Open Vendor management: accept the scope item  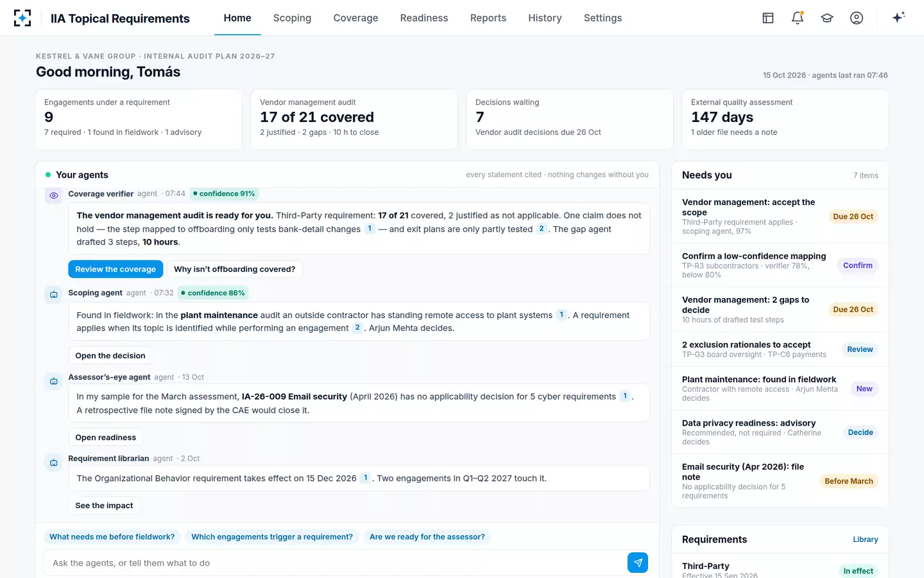(x=780, y=216)
